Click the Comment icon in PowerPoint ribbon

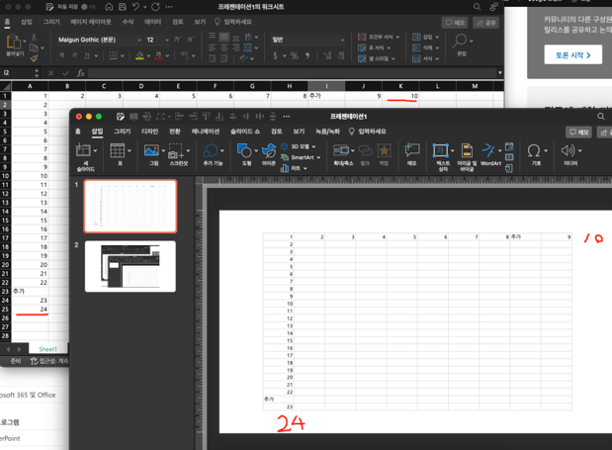coord(412,150)
